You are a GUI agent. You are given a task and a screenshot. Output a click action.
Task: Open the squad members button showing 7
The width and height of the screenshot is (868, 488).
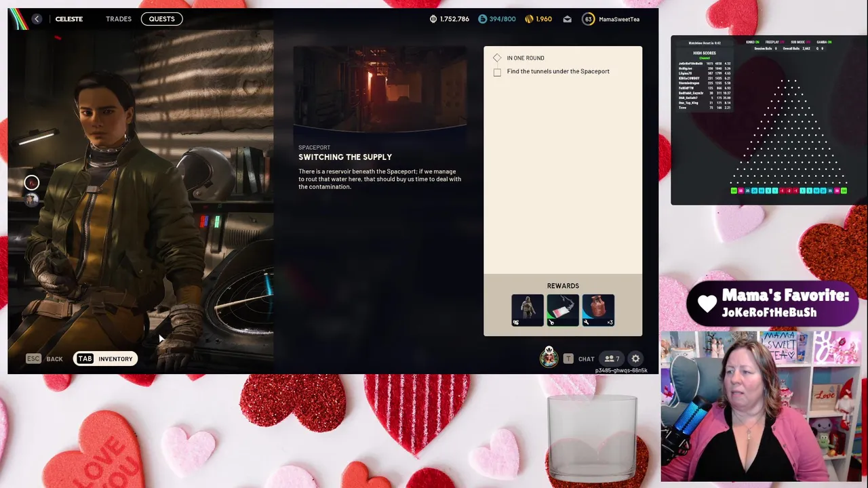[x=612, y=359]
